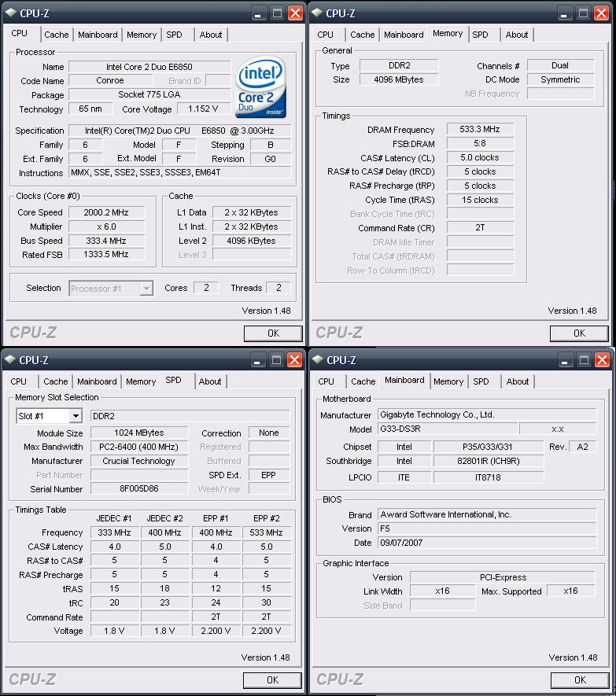Click the Rated FSB 1333.5 MHz value
This screenshot has height=696, width=616.
click(106, 254)
